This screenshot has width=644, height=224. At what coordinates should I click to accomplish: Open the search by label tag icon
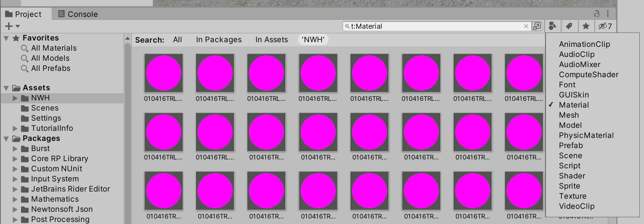point(569,26)
